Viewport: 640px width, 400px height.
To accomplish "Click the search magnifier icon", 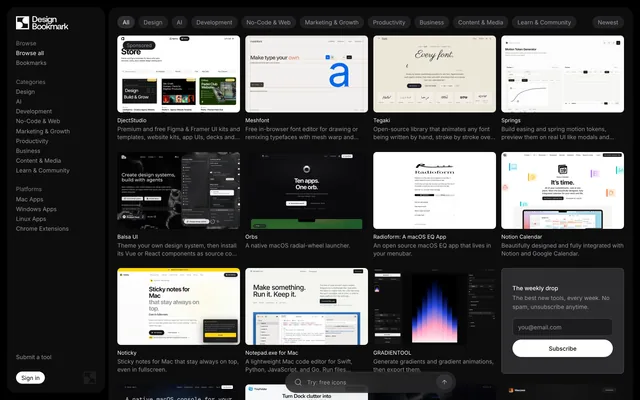I will coord(298,382).
